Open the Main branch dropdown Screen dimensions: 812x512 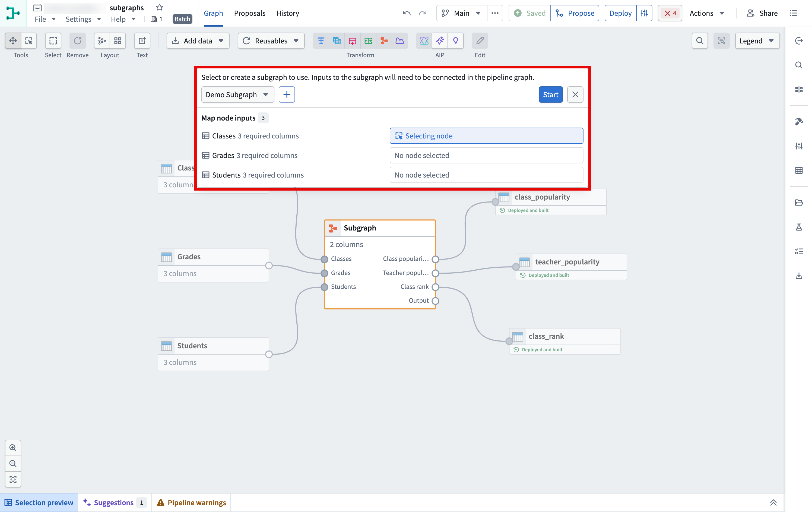[x=462, y=13]
